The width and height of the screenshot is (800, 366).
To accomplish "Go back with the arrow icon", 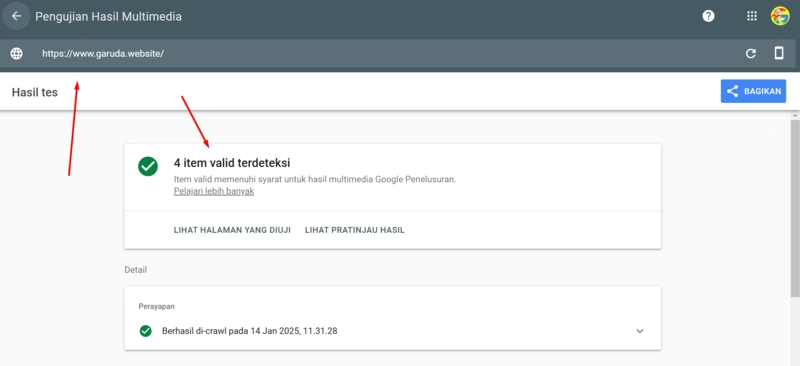I will [x=16, y=16].
